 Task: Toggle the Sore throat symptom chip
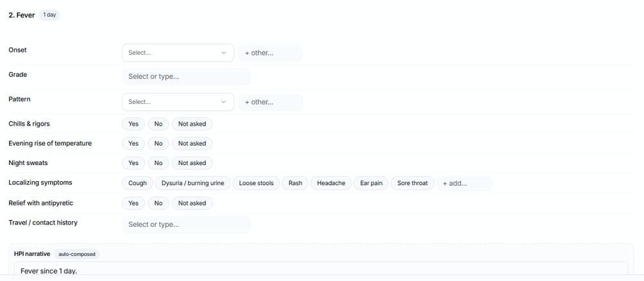pos(412,183)
